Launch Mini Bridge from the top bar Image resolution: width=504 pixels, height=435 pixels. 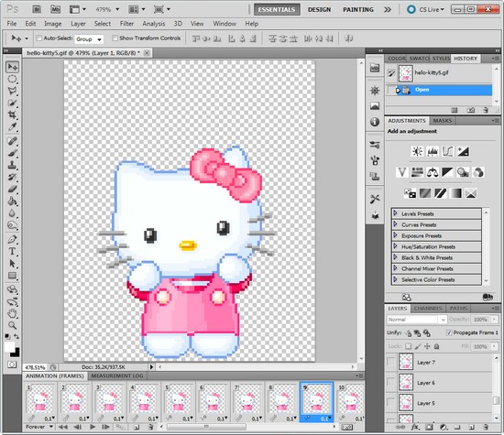[x=56, y=9]
